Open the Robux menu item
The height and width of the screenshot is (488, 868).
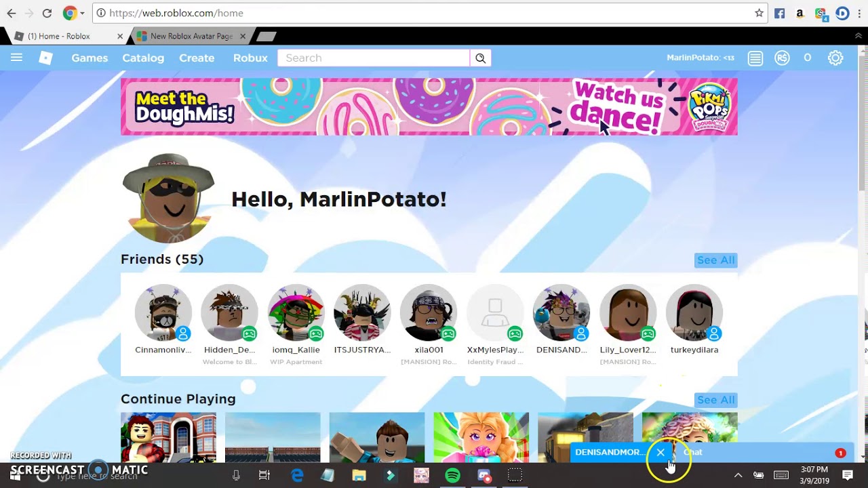(x=250, y=58)
